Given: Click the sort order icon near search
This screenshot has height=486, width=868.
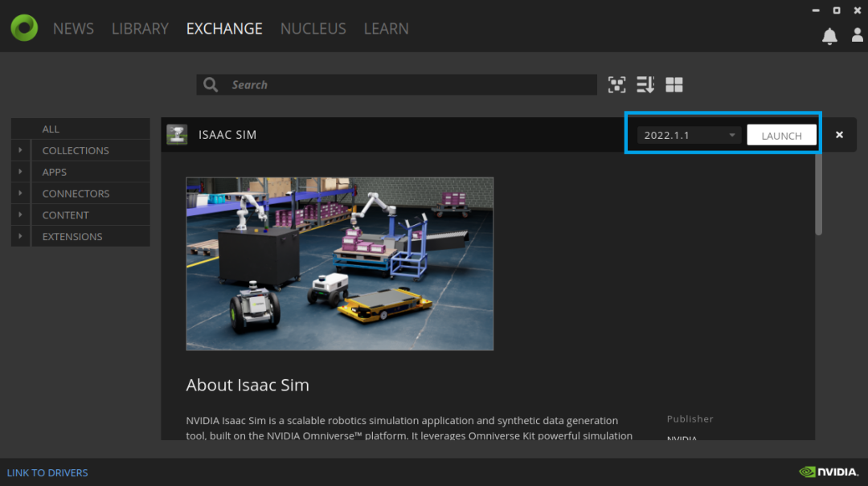Looking at the screenshot, I should (x=645, y=84).
